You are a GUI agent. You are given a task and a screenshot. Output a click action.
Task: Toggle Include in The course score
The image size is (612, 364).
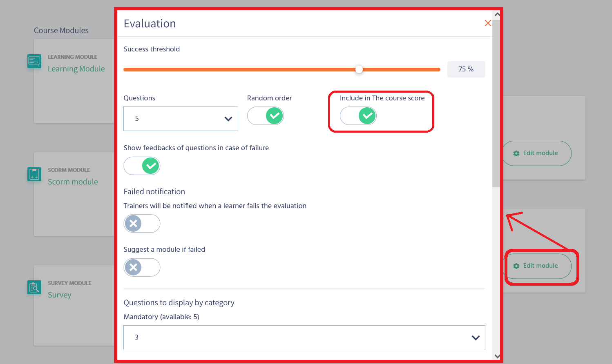point(358,116)
